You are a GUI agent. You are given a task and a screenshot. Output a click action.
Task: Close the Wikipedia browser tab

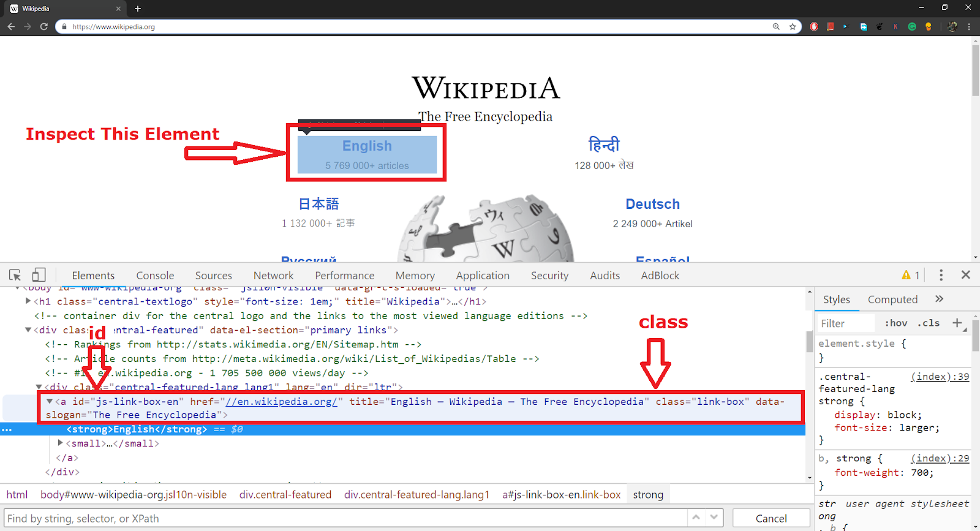pyautogui.click(x=118, y=9)
